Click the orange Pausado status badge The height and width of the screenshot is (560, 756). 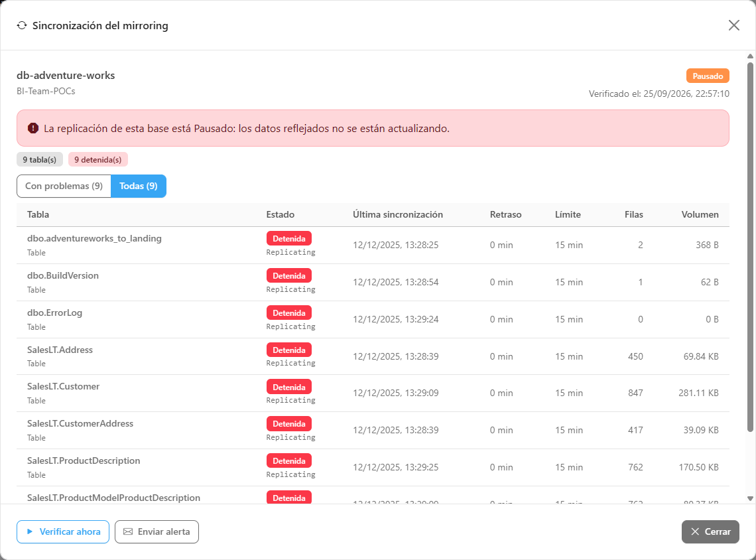click(708, 76)
